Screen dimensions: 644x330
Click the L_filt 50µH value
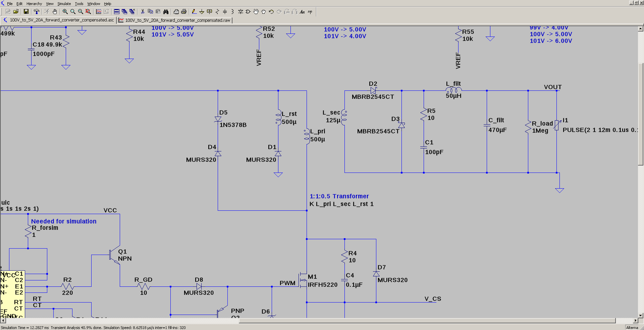click(x=453, y=96)
